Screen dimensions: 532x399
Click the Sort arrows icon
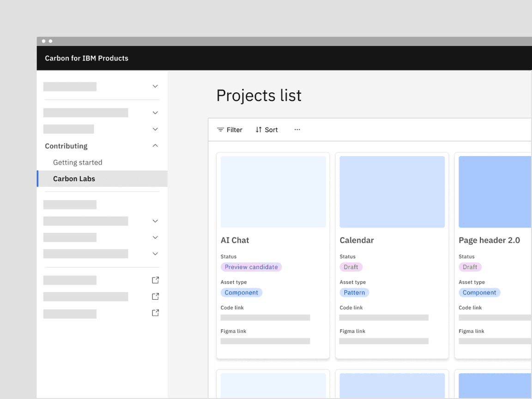tap(259, 130)
